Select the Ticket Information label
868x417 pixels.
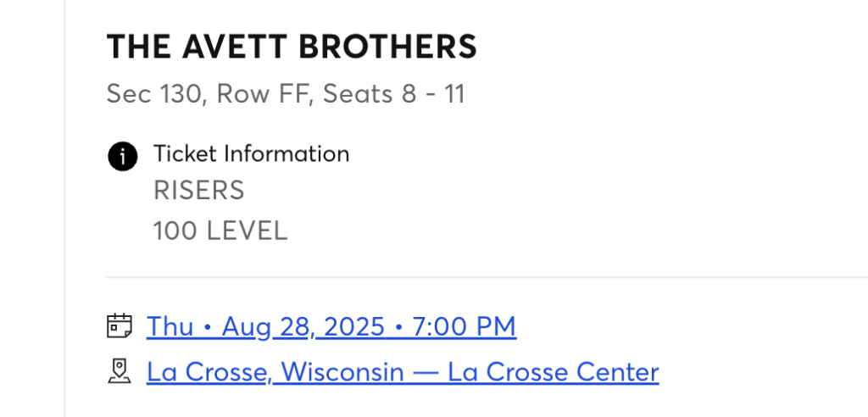[x=251, y=153]
